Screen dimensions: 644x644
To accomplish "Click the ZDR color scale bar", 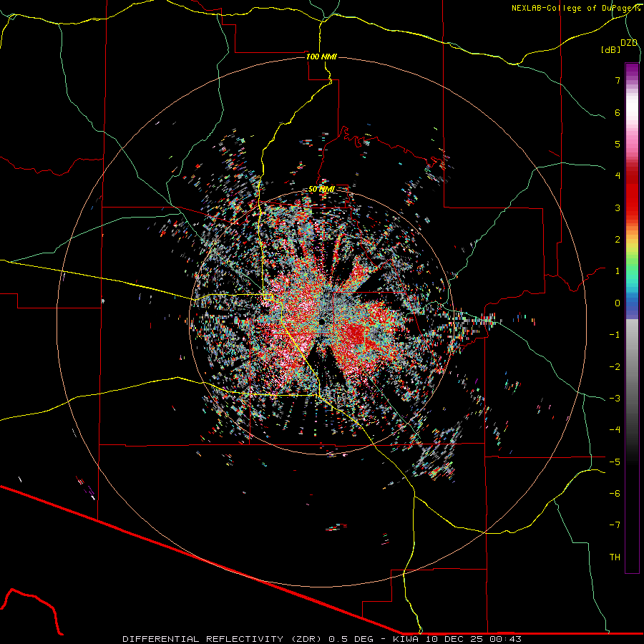I will [632, 318].
